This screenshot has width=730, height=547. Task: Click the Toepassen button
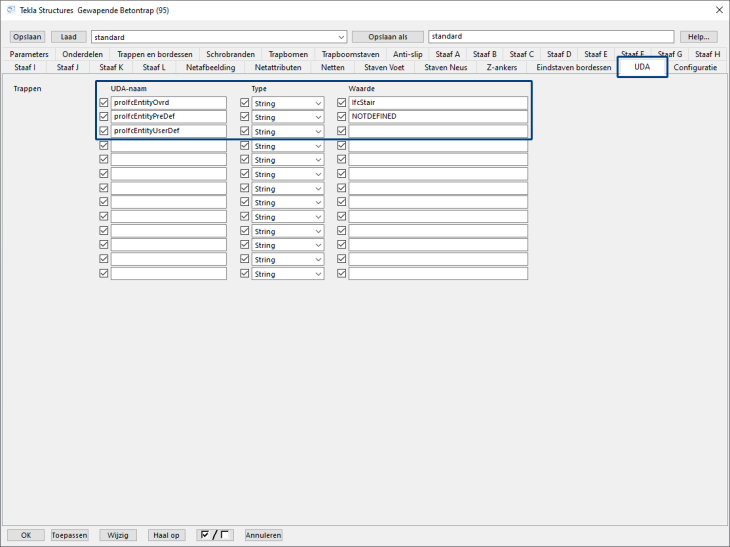(70, 535)
